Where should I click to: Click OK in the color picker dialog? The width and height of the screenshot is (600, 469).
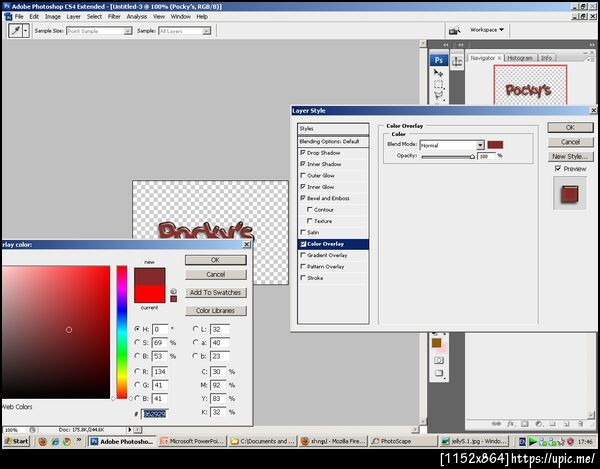[x=215, y=260]
